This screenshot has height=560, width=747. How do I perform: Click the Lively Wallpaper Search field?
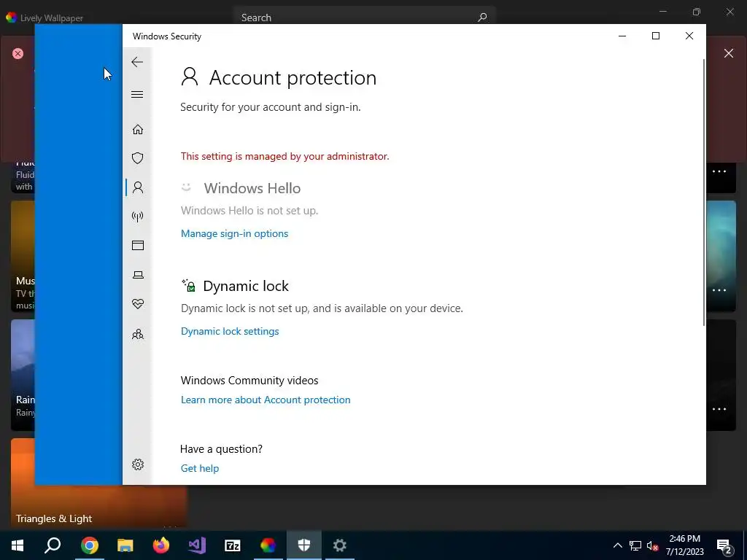pyautogui.click(x=365, y=17)
